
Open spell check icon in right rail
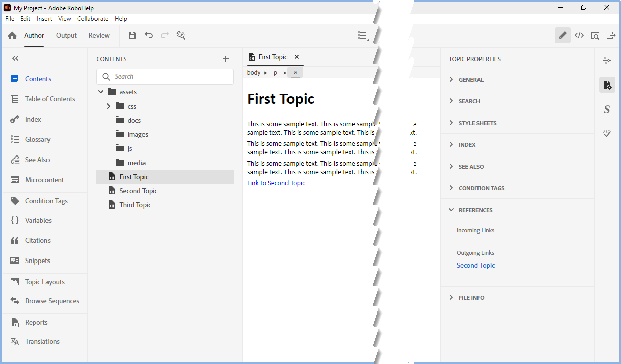607,133
